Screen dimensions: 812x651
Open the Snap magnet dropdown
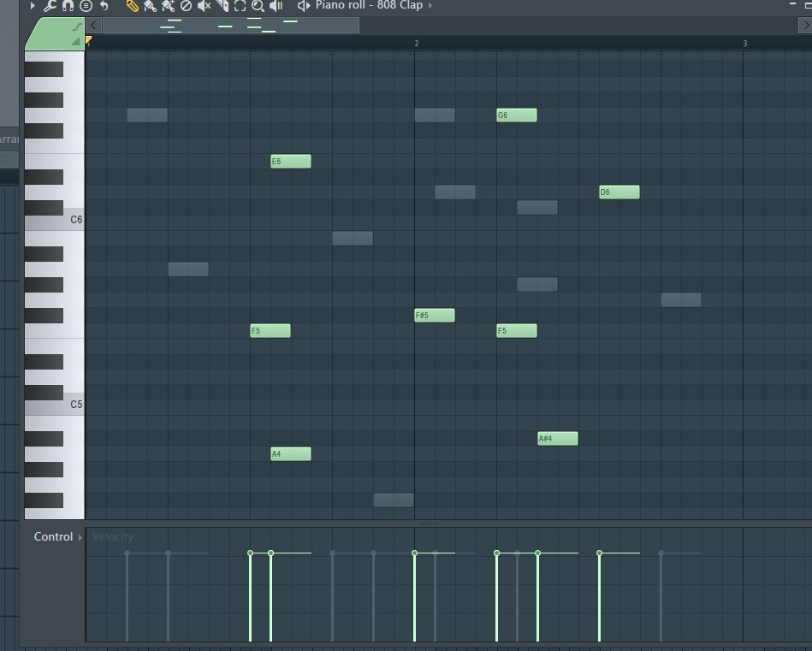point(67,6)
